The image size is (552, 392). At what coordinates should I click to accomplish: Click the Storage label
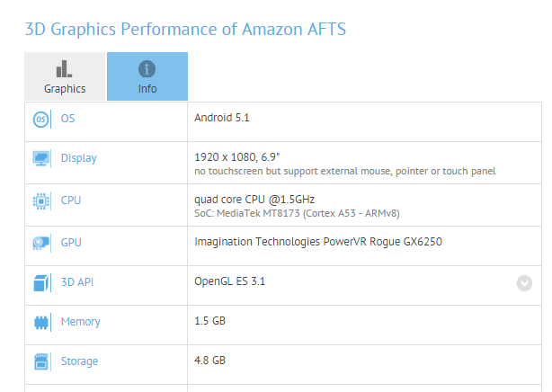80,361
